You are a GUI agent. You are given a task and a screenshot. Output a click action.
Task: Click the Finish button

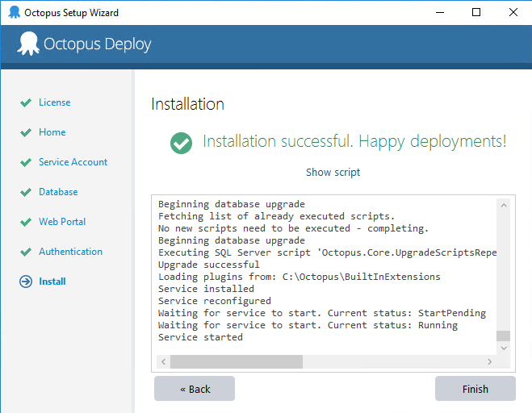coord(475,389)
